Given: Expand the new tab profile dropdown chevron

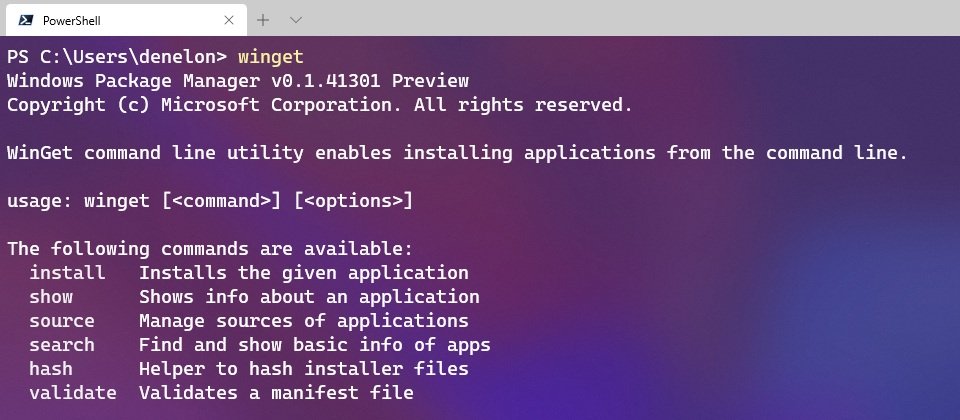Looking at the screenshot, I should pyautogui.click(x=296, y=20).
